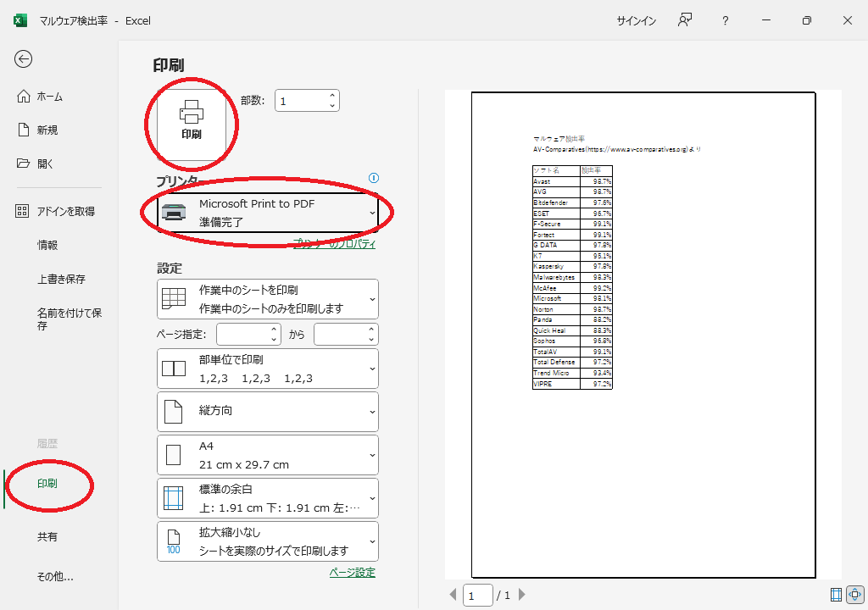
Task: Click the A4 paper icon
Action: [x=173, y=455]
